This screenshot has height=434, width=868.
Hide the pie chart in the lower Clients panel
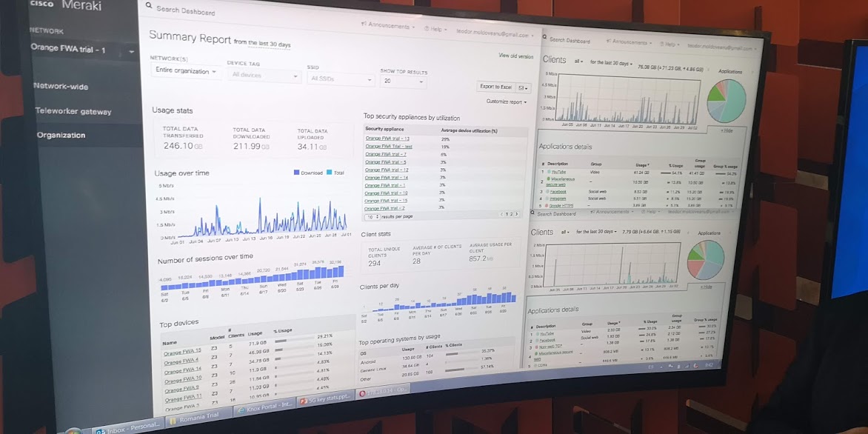tap(707, 287)
